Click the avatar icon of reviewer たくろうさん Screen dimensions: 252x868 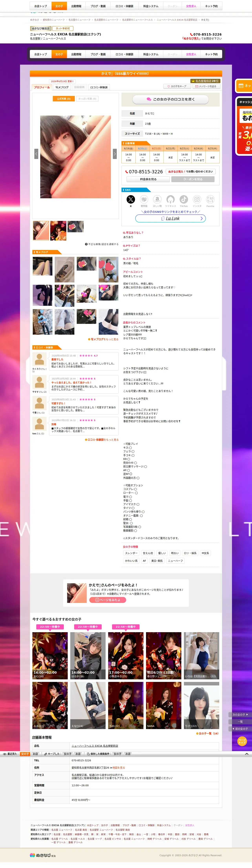pos(39,359)
